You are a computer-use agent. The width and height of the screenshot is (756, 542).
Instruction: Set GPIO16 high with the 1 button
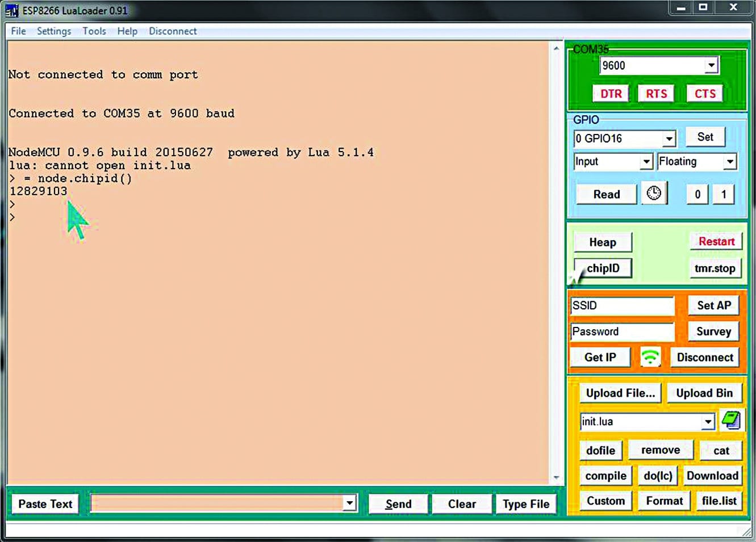point(724,194)
